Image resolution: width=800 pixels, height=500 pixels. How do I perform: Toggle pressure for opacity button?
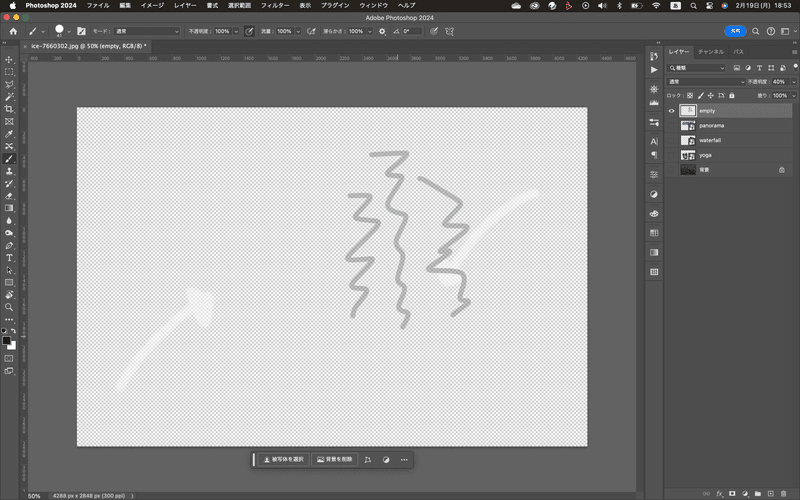point(249,31)
